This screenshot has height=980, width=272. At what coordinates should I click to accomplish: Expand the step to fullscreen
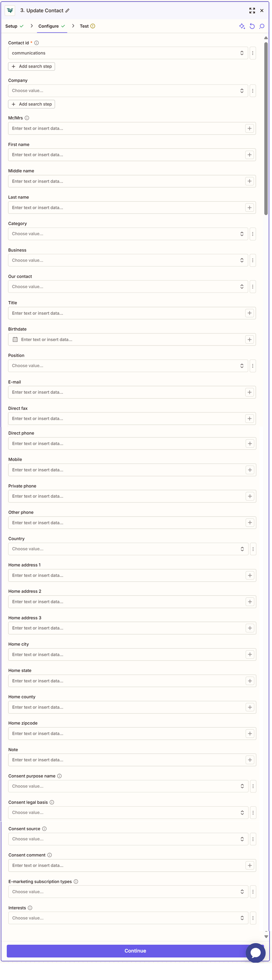coord(252,11)
